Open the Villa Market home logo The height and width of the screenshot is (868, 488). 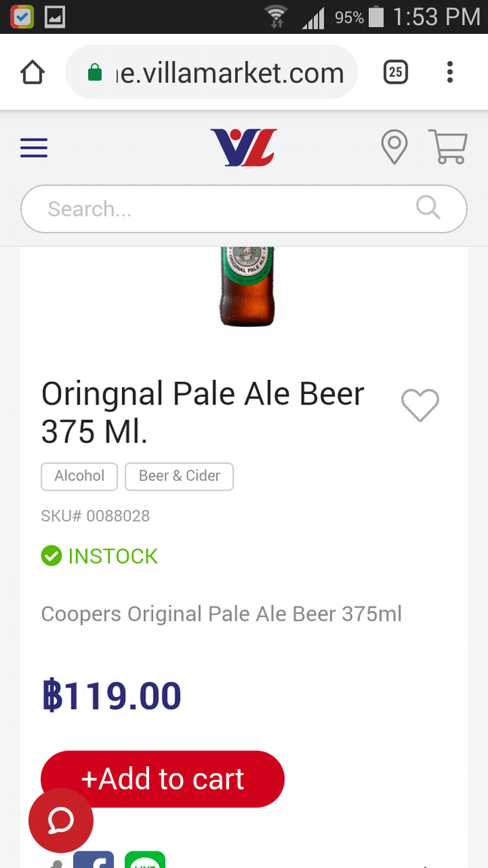(x=243, y=146)
